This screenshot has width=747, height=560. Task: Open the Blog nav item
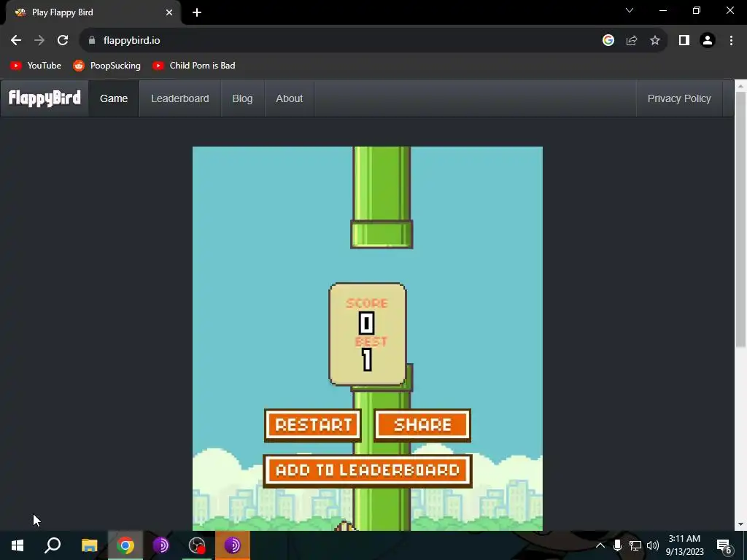(x=242, y=98)
